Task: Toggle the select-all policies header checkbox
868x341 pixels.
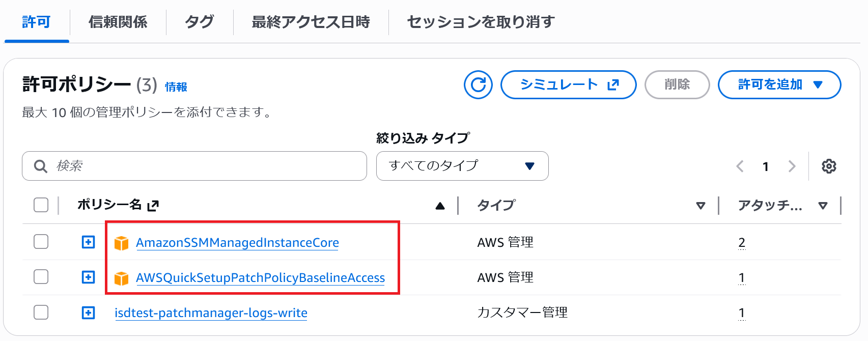Action: click(41, 205)
